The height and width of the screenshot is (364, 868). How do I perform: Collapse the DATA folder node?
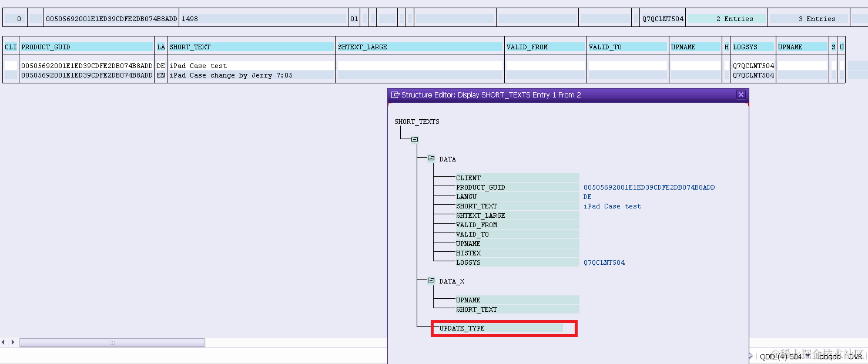point(431,159)
